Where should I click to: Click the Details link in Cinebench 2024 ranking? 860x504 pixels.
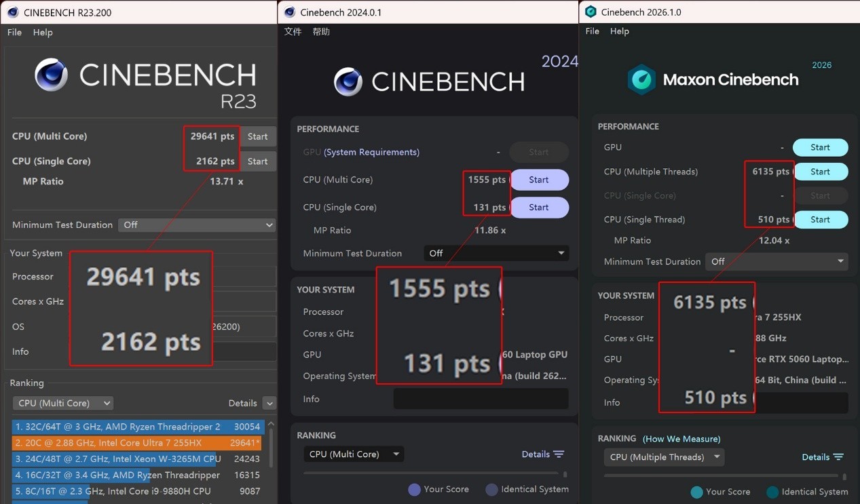pos(536,454)
